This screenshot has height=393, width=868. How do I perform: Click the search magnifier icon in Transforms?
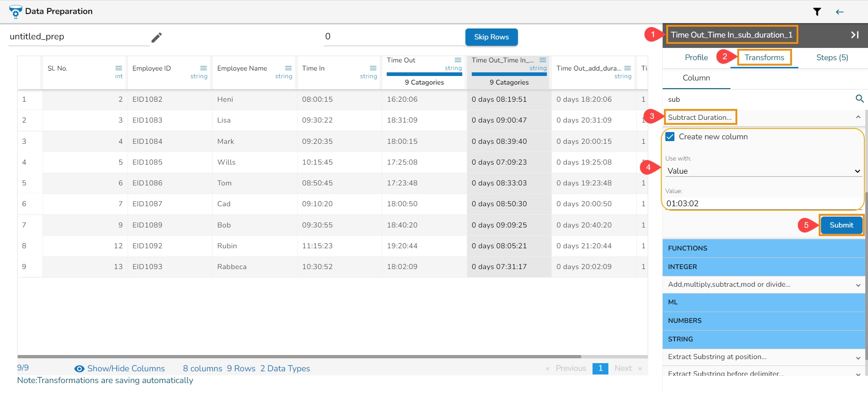(859, 99)
